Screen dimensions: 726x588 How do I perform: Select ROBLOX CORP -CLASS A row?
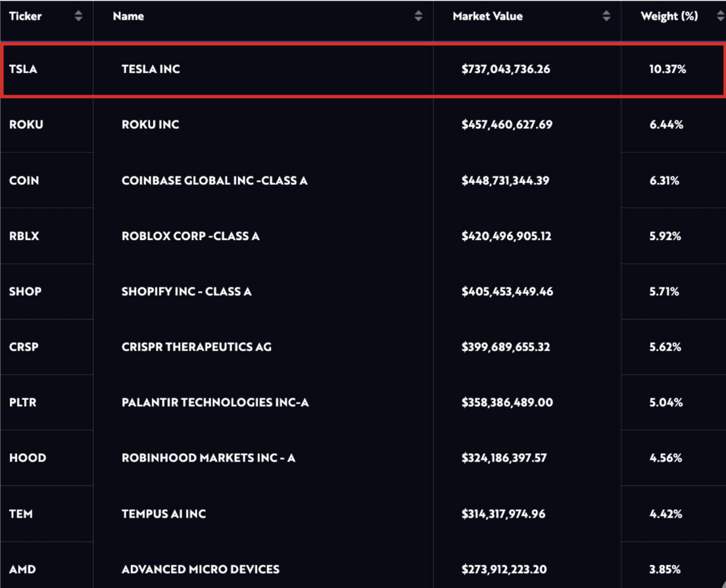[x=190, y=235]
